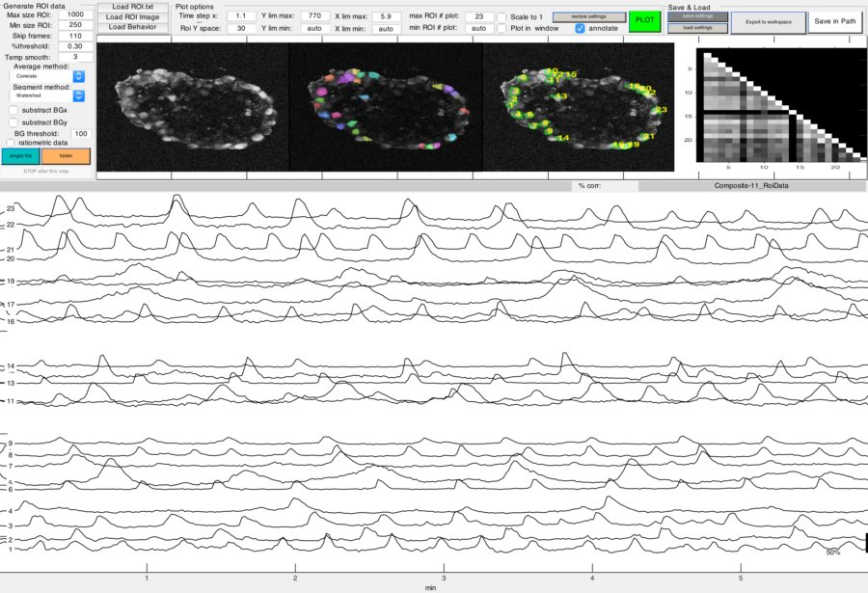Click the 50% scale bar label
The width and height of the screenshot is (868, 593).
tap(833, 553)
